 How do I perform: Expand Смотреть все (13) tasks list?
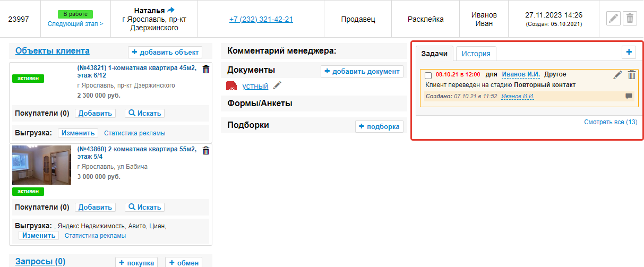(x=610, y=122)
